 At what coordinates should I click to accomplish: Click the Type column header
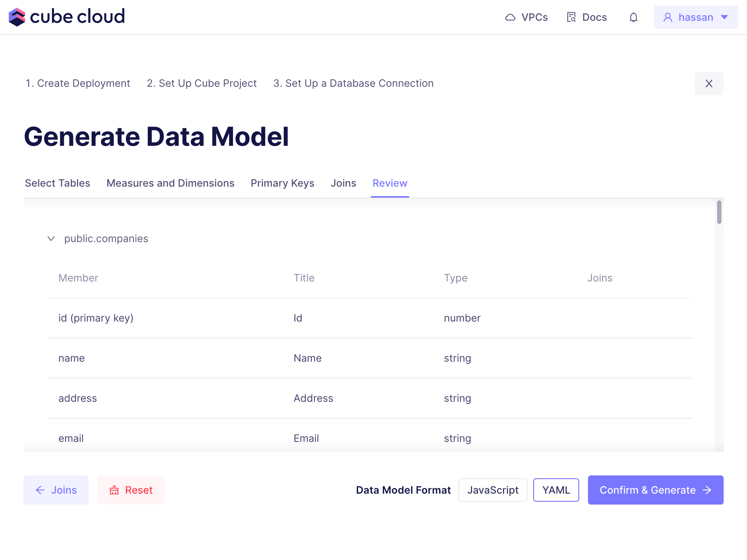click(x=456, y=278)
